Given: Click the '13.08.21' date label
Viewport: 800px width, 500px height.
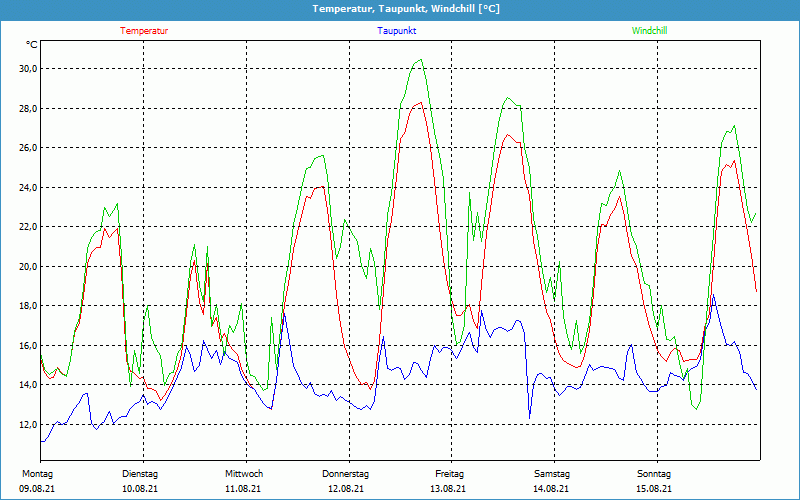Looking at the screenshot, I should pos(448,489).
